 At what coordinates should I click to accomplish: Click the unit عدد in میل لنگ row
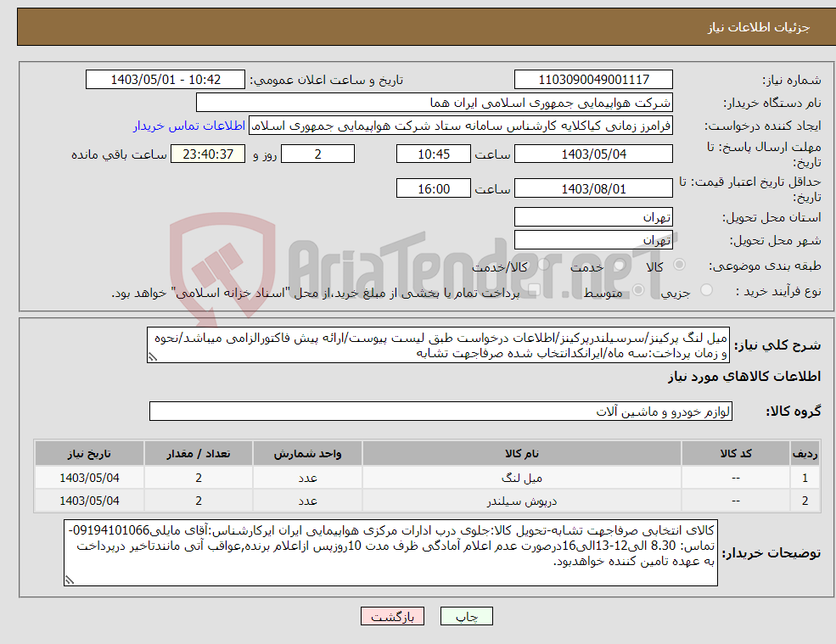coord(307,478)
